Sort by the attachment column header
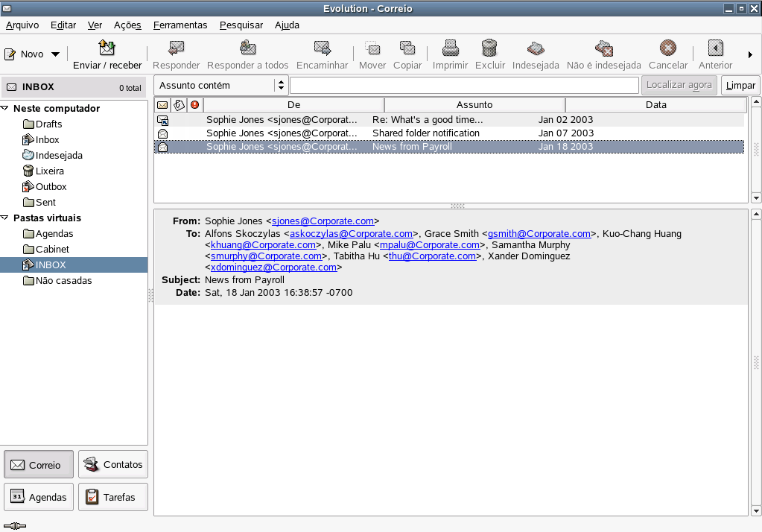The width and height of the screenshot is (762, 532). [179, 105]
